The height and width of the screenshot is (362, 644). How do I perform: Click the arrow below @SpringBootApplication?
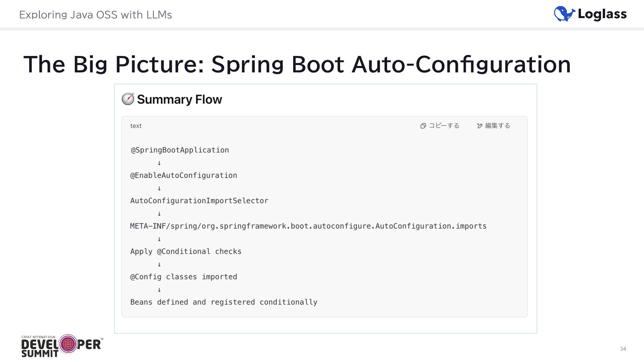coord(159,163)
